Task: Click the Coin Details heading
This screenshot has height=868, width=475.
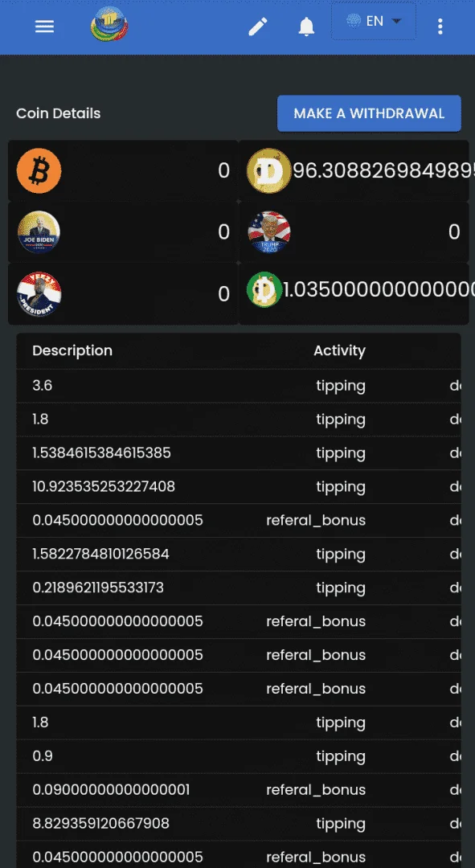Action: 59,113
